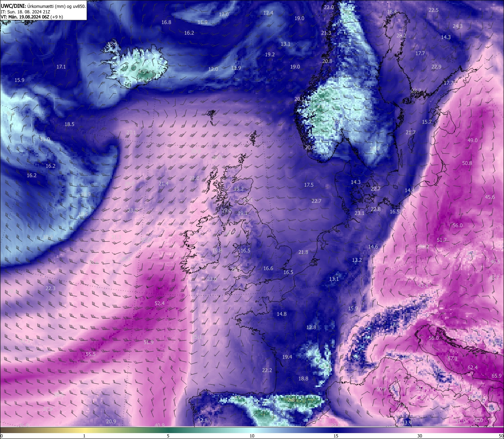Viewport: 504px width, 439px height.
Task: Click the 1 label on the color scale
Action: [84, 436]
